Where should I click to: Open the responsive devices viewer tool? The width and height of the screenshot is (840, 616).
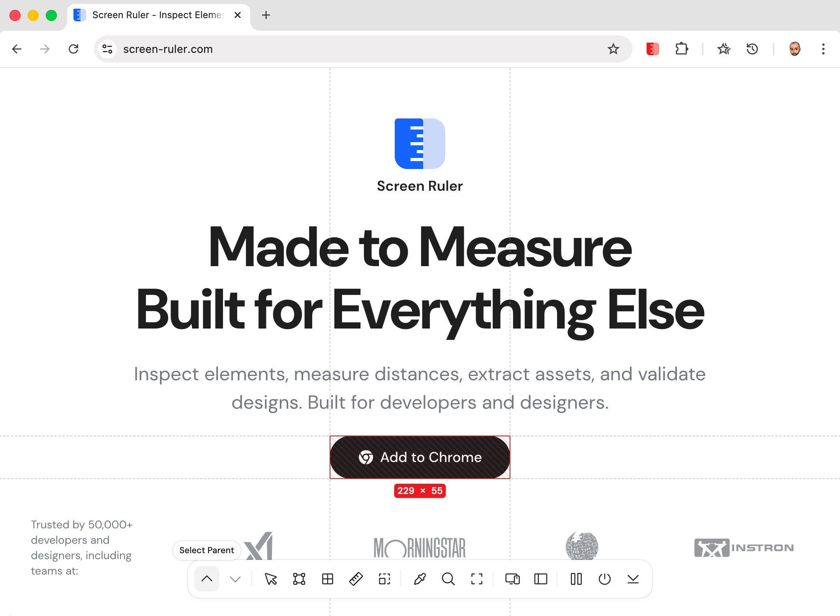tap(512, 579)
